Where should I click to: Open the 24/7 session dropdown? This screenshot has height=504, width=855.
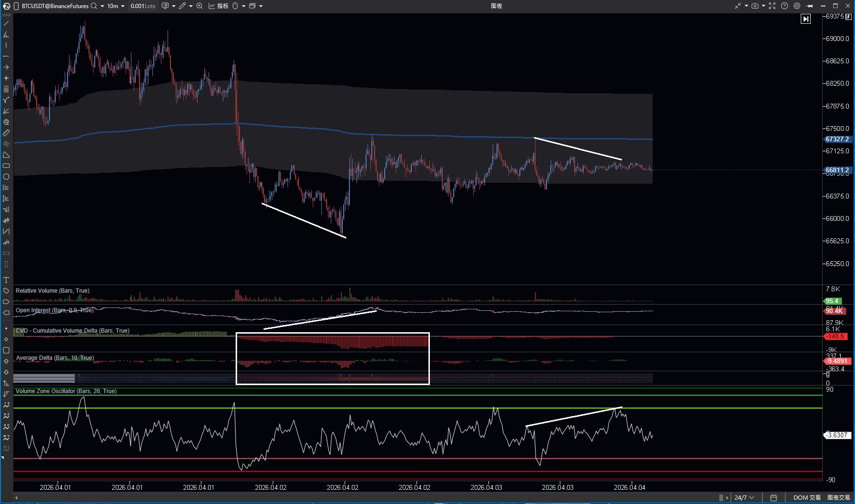pyautogui.click(x=744, y=497)
